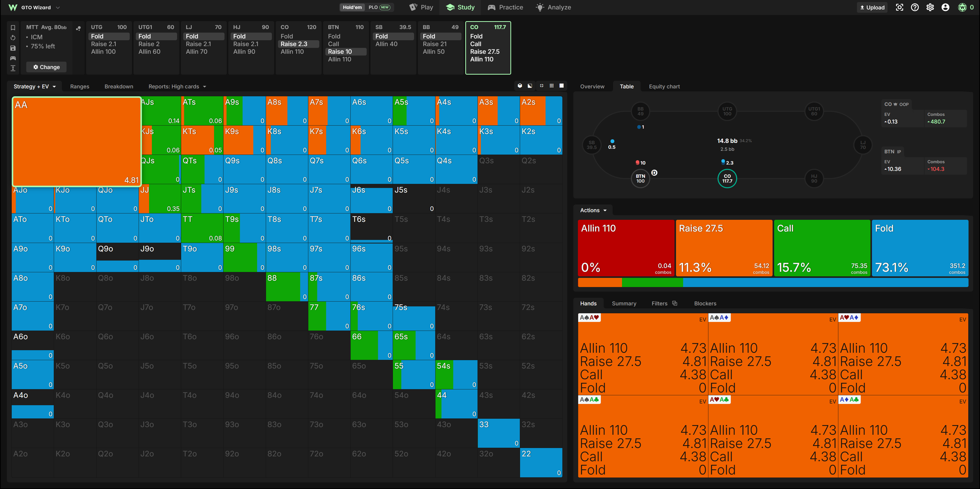Open the user account profile icon
Screen dimensions: 980x489
tap(945, 7)
